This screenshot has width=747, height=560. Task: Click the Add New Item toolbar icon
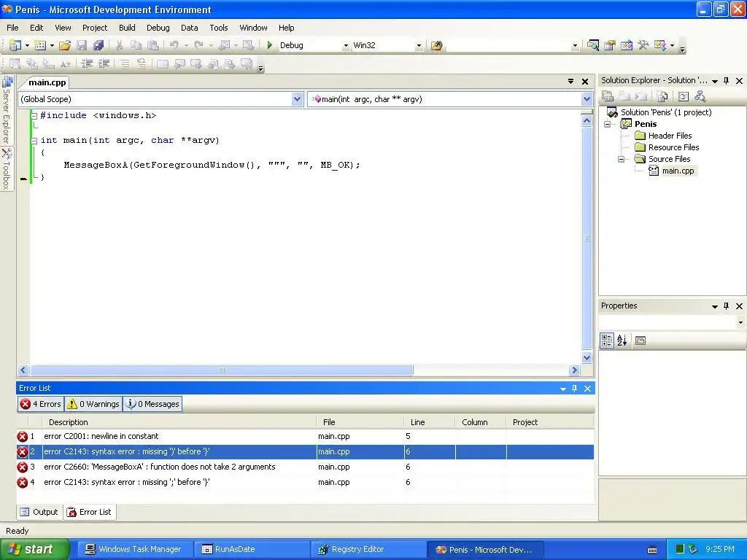[x=40, y=45]
